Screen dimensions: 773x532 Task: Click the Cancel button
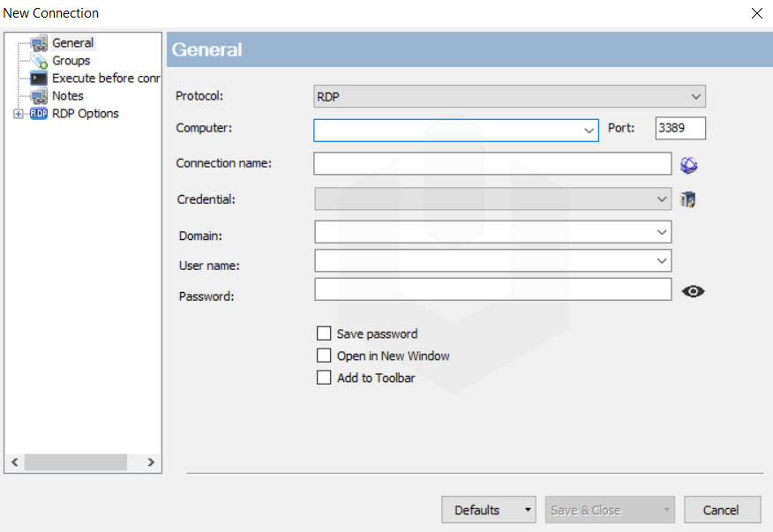(722, 510)
